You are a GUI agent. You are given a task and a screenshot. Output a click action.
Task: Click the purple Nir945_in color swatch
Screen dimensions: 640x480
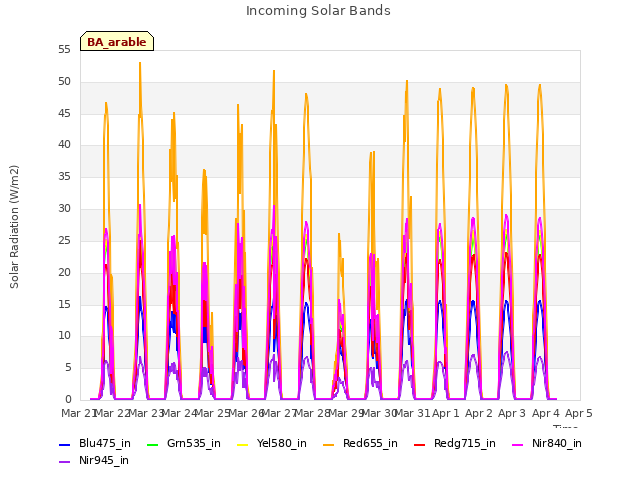click(x=64, y=462)
